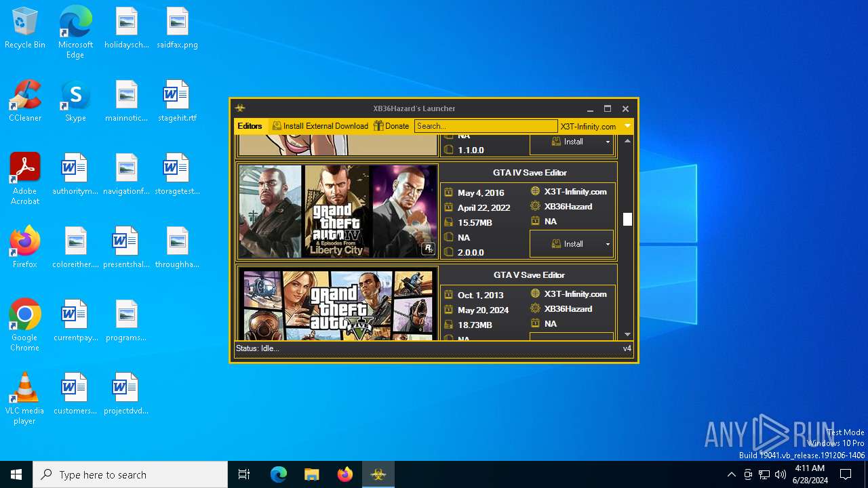
Task: Click calendar icon beside April 22, 2022
Action: 448,207
